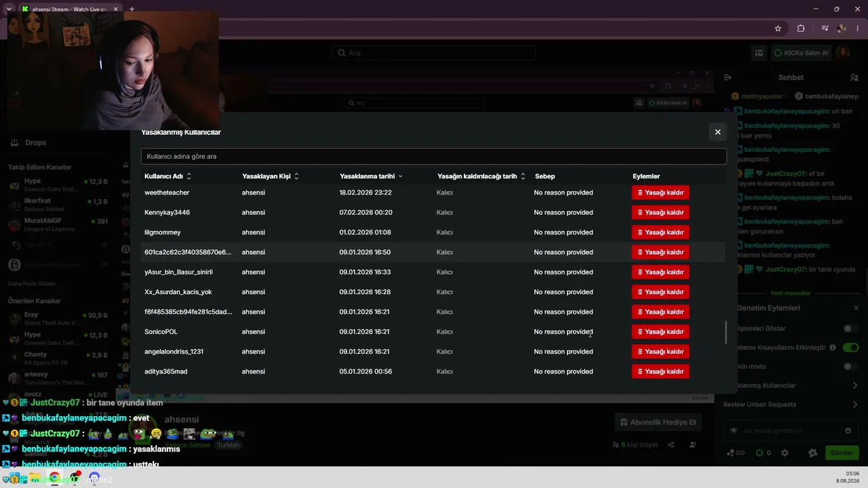Open chat settings gear

pyautogui.click(x=785, y=453)
